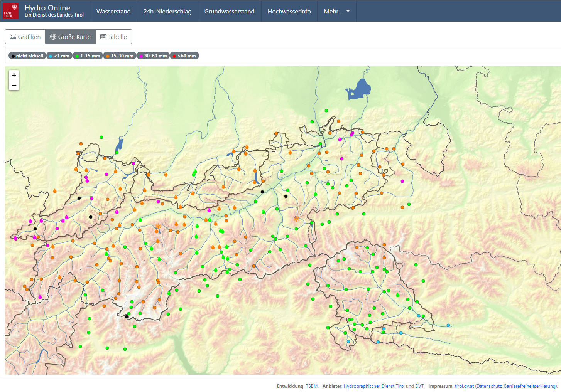561x392 pixels.
Task: Open the DVT provider link
Action: (419, 386)
